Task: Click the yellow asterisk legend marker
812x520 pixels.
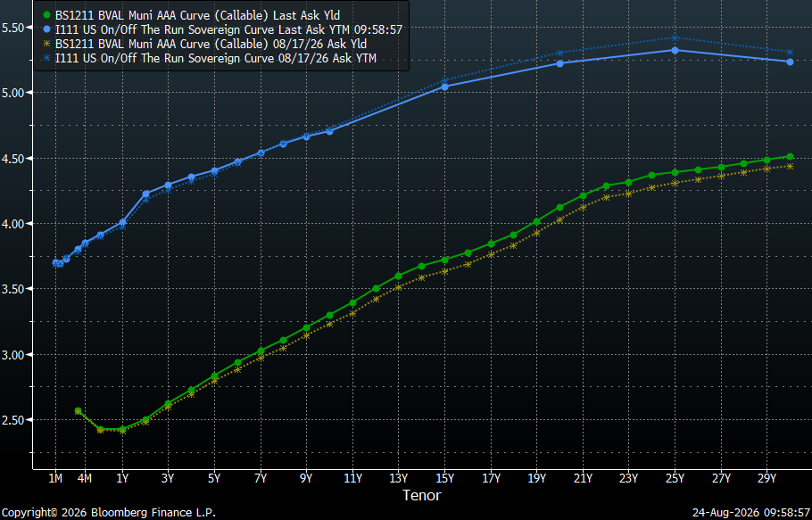Action: tap(47, 45)
